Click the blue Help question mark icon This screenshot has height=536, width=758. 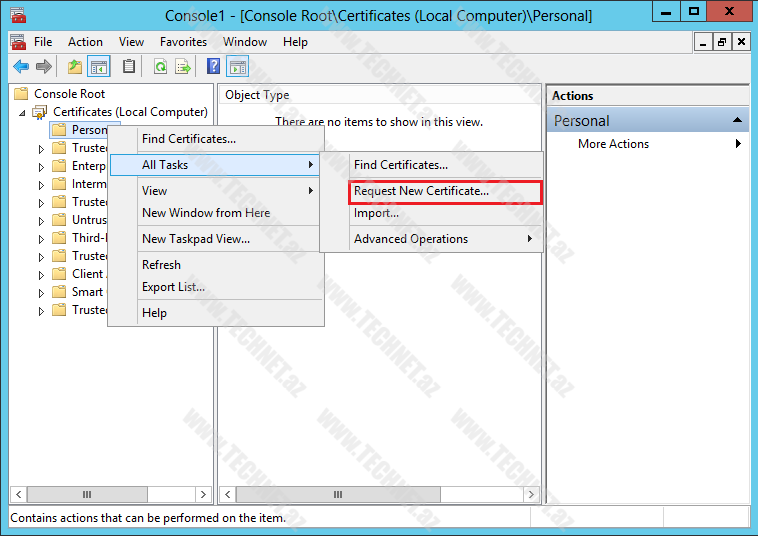click(213, 67)
